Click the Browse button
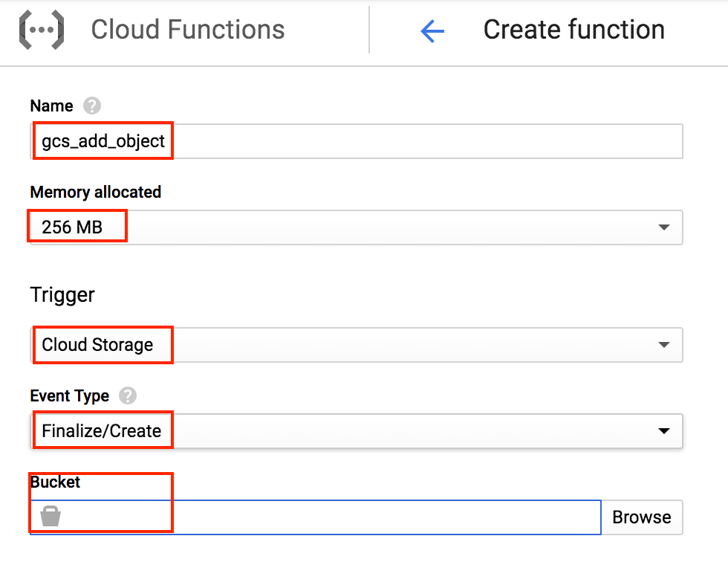Screen dimensions: 728x562 [x=642, y=517]
